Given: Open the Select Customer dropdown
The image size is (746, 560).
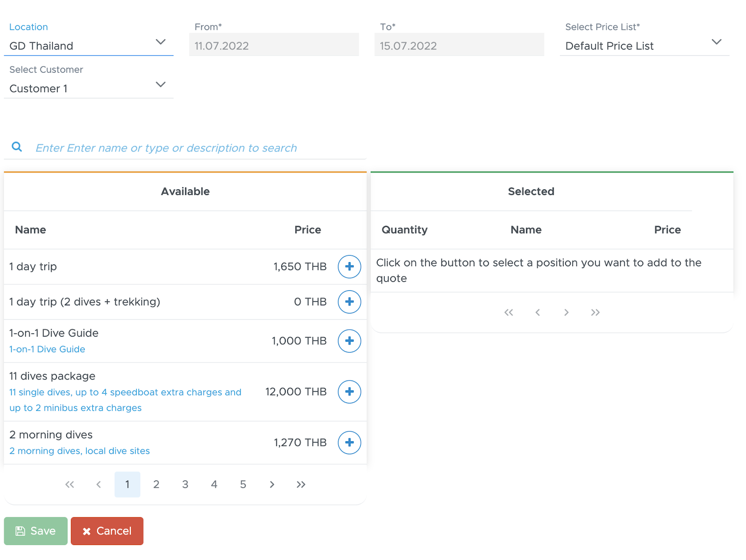Looking at the screenshot, I should 89,88.
